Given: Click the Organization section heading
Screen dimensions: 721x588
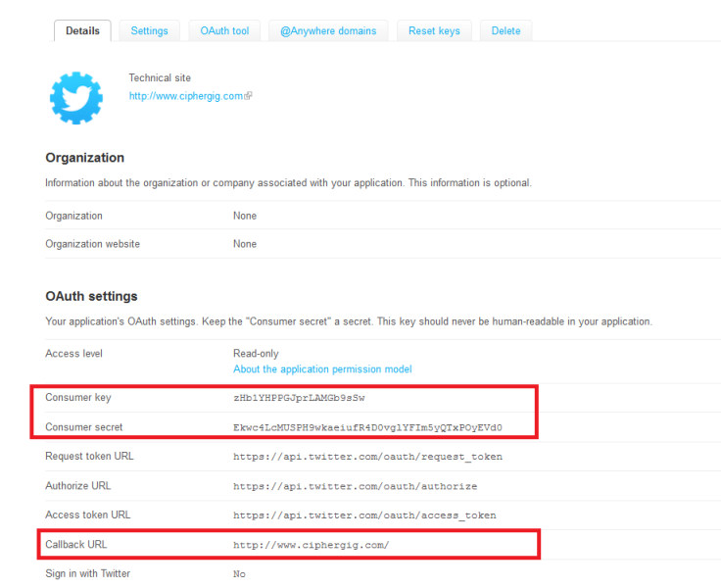Looking at the screenshot, I should (x=84, y=158).
